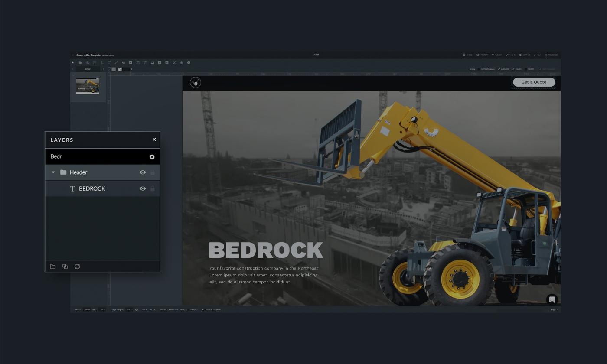Open Preview from the top menu
The width and height of the screenshot is (607, 364).
click(482, 55)
